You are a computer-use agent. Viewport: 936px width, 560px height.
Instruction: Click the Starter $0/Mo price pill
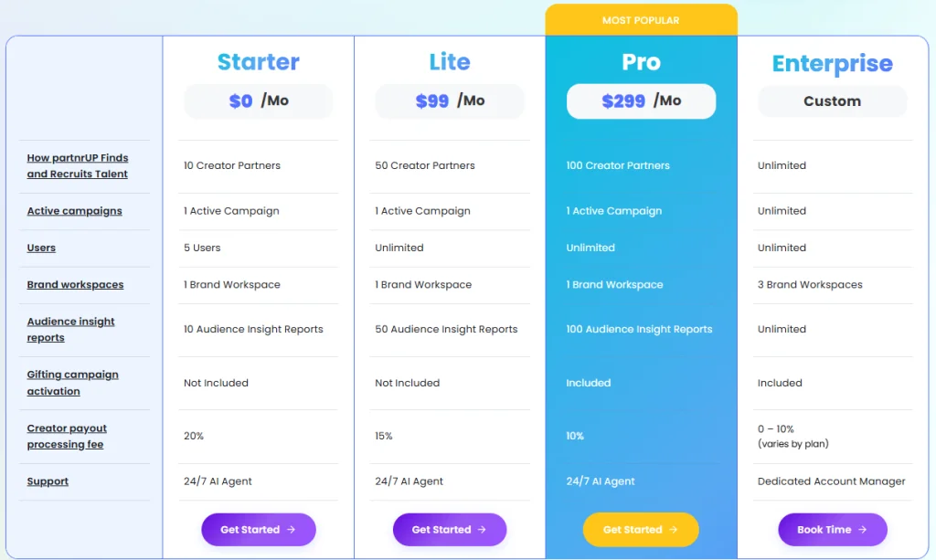[x=258, y=101]
